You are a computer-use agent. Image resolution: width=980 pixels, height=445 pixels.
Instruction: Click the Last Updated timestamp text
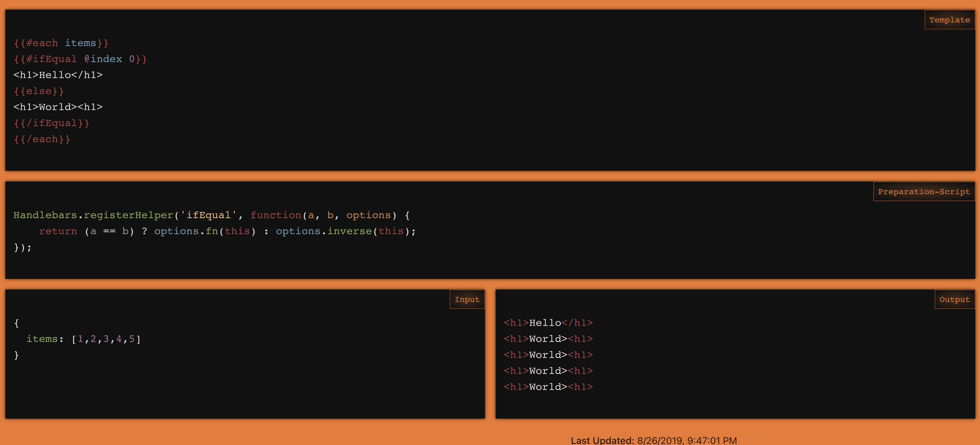(x=653, y=440)
